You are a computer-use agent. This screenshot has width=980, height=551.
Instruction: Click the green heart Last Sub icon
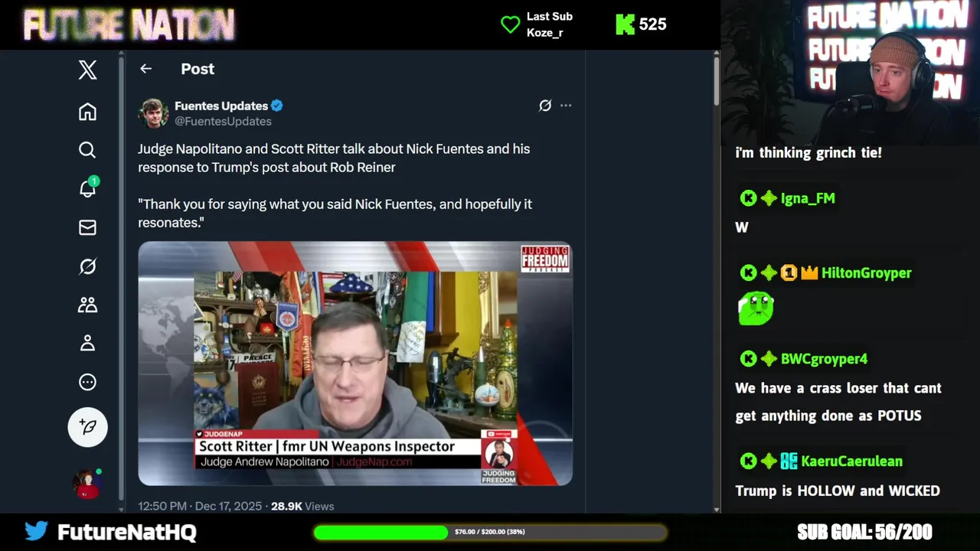tap(510, 24)
